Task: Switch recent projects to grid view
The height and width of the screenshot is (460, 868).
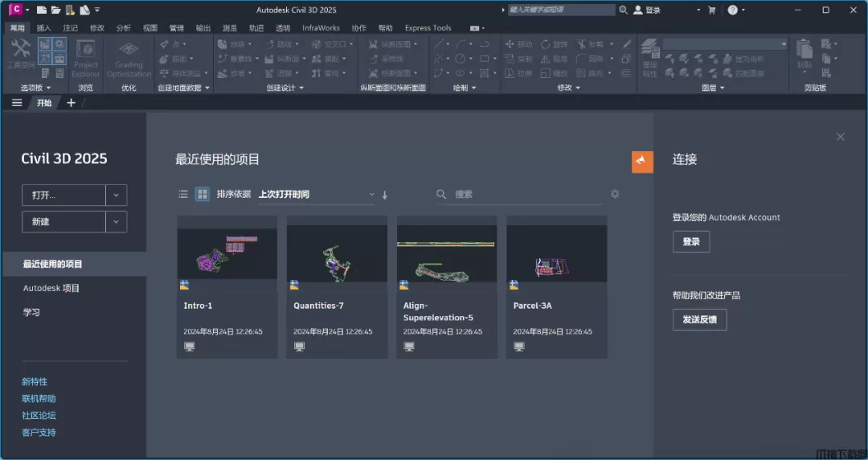Action: [203, 194]
